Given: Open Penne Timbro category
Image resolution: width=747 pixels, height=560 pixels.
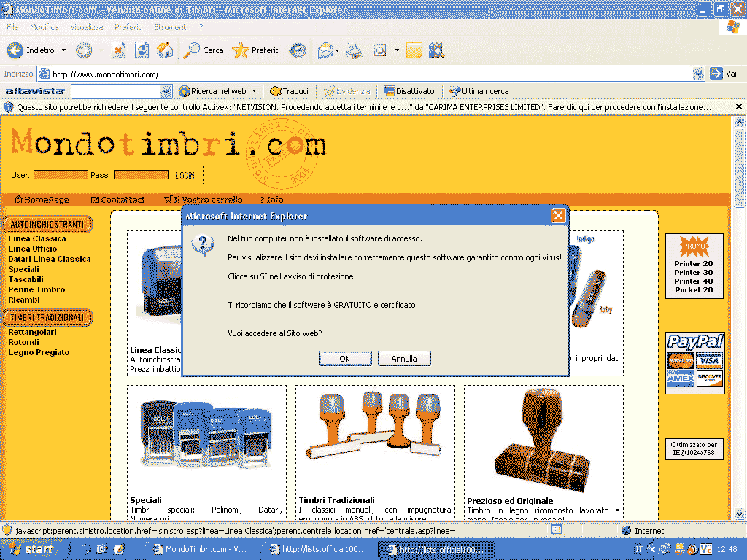Looking at the screenshot, I should tap(36, 289).
